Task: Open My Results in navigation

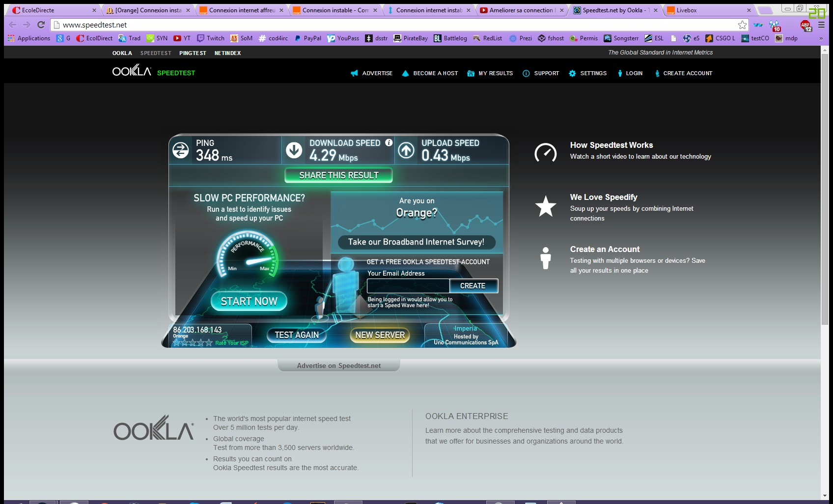Action: click(x=490, y=73)
